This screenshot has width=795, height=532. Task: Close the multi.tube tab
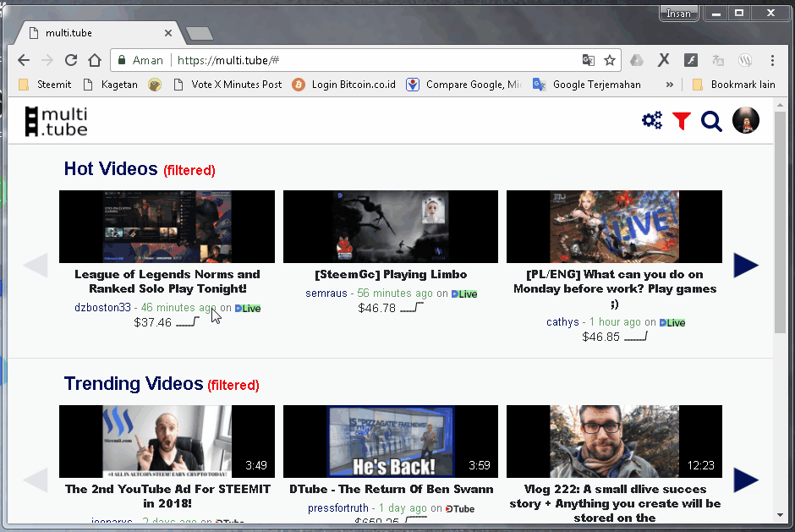[168, 33]
